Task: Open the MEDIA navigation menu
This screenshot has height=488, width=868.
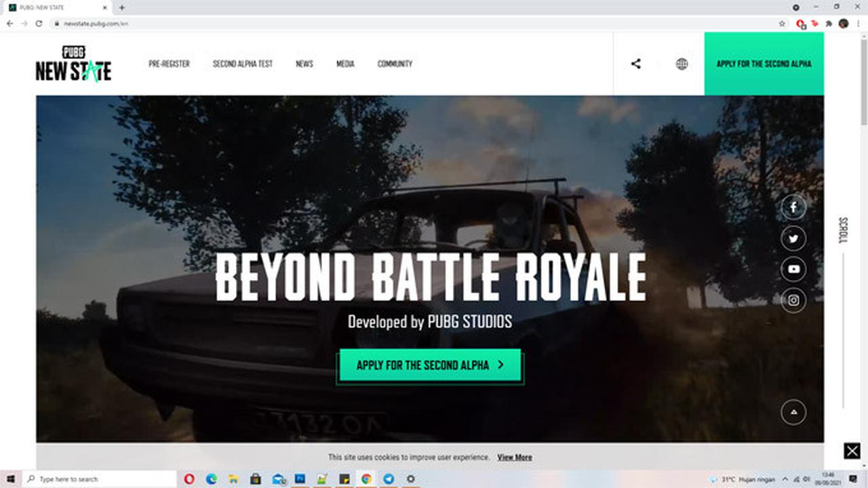Action: [x=346, y=64]
